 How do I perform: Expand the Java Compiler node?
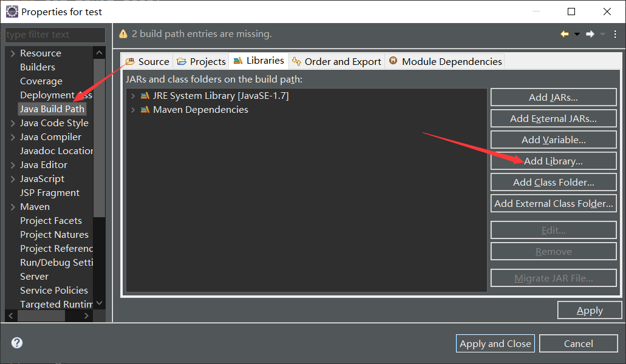coord(13,137)
